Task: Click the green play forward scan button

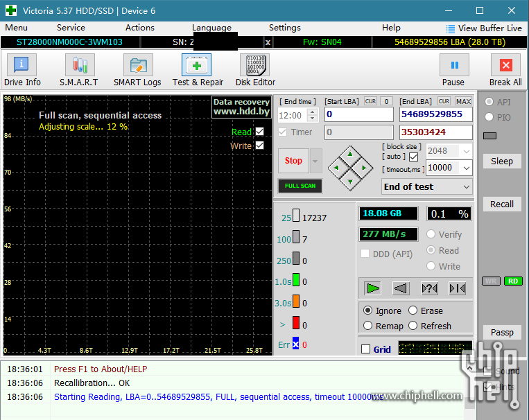Action: (x=372, y=288)
